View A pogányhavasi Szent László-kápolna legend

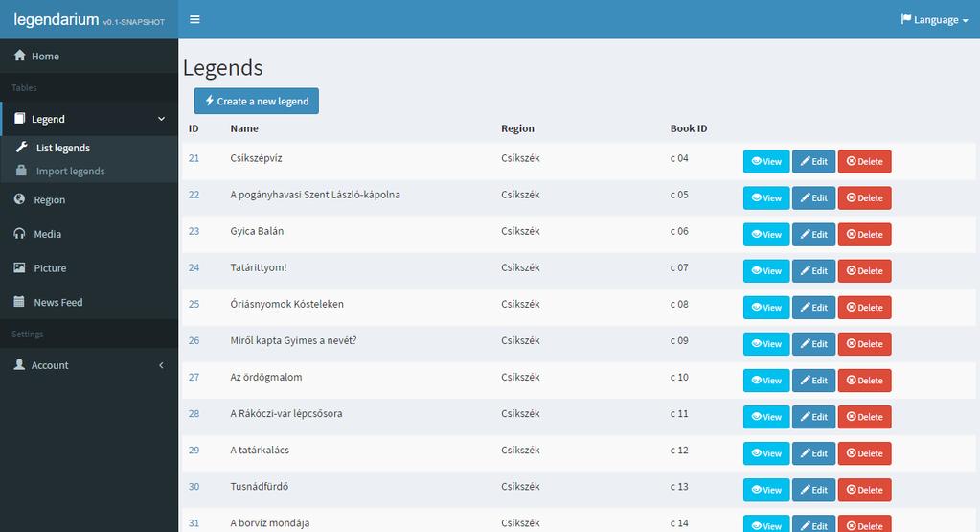766,197
